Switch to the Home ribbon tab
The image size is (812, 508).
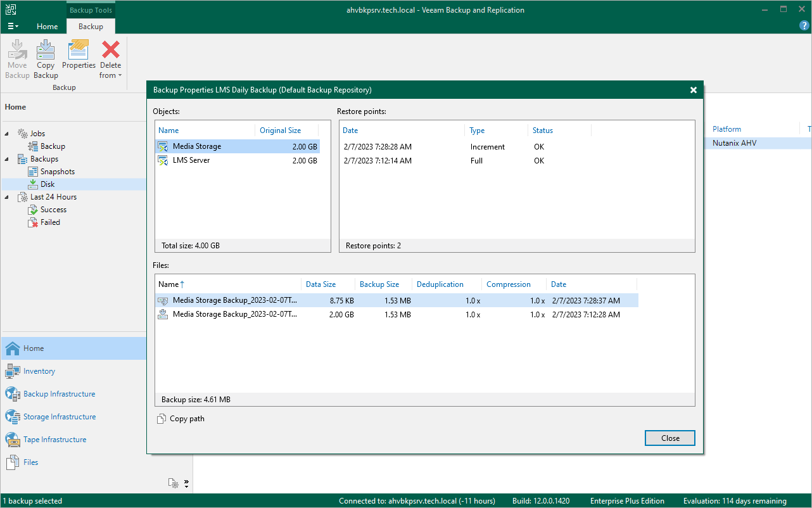coord(48,27)
